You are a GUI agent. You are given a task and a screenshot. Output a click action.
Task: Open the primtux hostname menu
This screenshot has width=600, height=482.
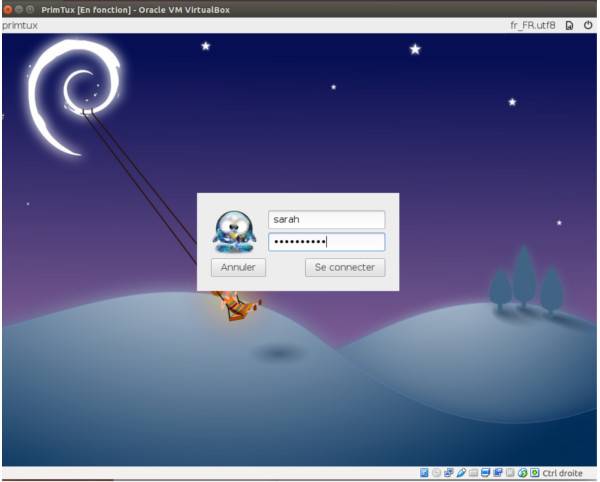tap(20, 26)
